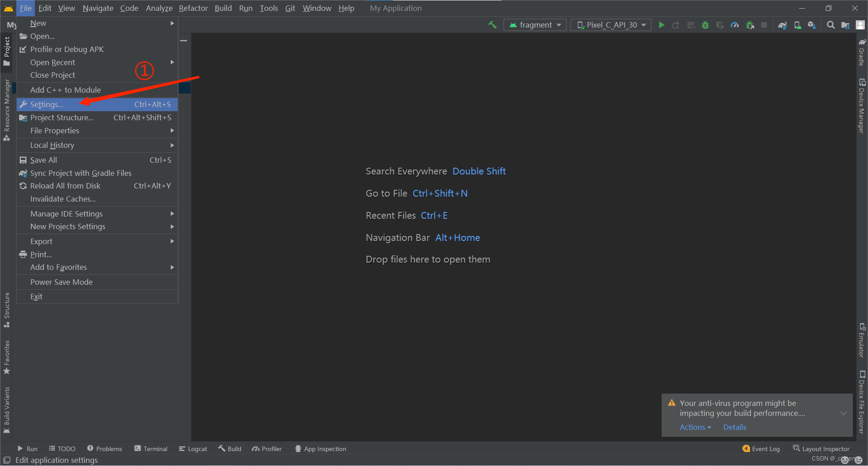Open the Project tool window tab
Viewport: 868px width, 466px height.
[7, 51]
